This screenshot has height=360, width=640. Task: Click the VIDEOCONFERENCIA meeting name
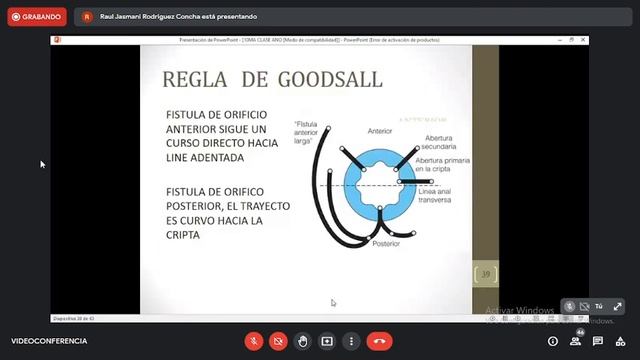49,341
